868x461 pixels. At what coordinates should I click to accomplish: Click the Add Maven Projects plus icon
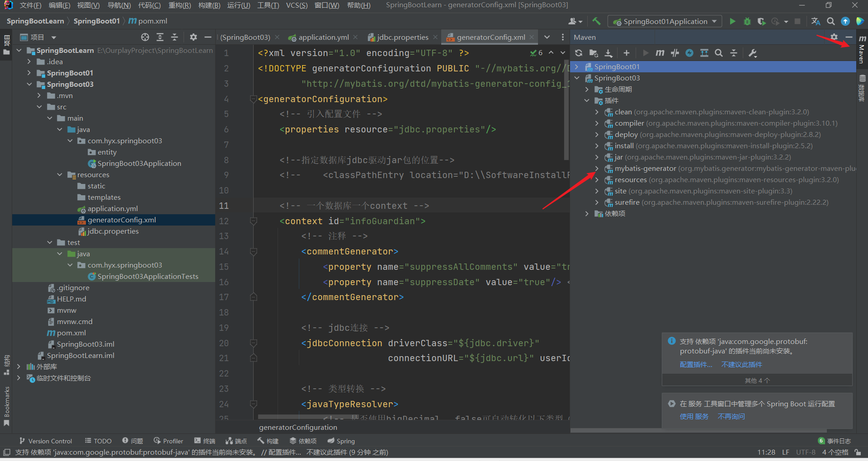pyautogui.click(x=626, y=53)
